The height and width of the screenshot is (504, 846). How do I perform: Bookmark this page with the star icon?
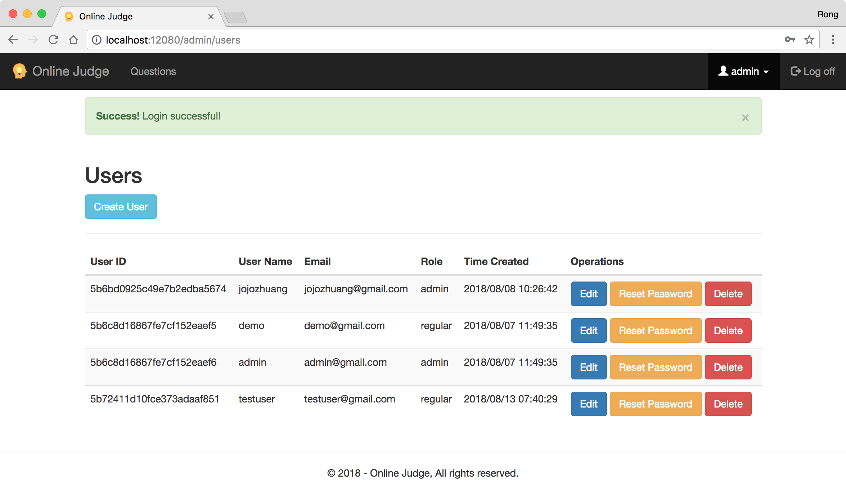click(x=809, y=40)
